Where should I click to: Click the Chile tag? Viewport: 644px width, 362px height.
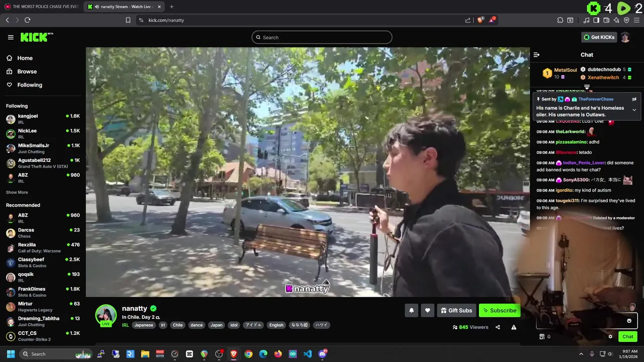[178, 325]
